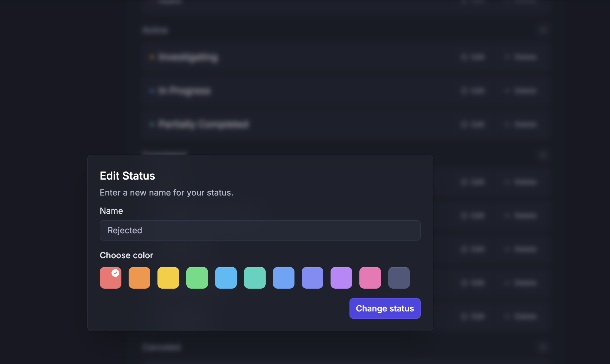Image resolution: width=610 pixels, height=364 pixels.
Task: Pick the indigo periwinkle swatch before purple
Action: (312, 278)
